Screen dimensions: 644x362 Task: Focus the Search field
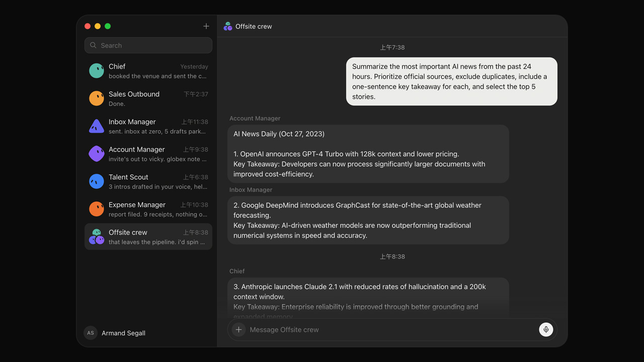point(148,45)
